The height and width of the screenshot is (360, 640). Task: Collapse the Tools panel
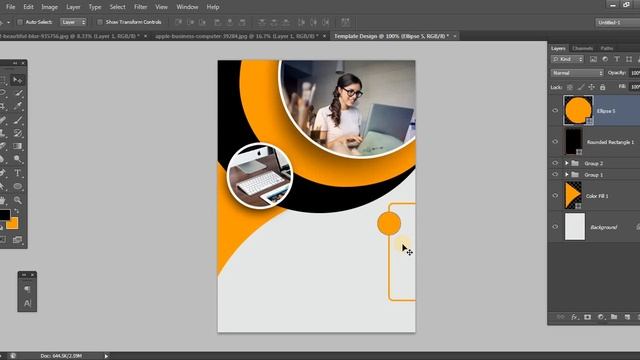(x=15, y=63)
